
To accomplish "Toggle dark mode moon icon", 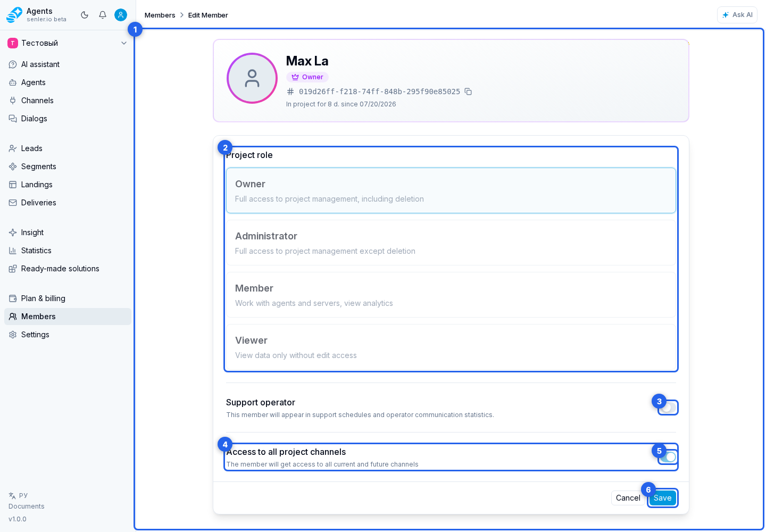I will [85, 15].
